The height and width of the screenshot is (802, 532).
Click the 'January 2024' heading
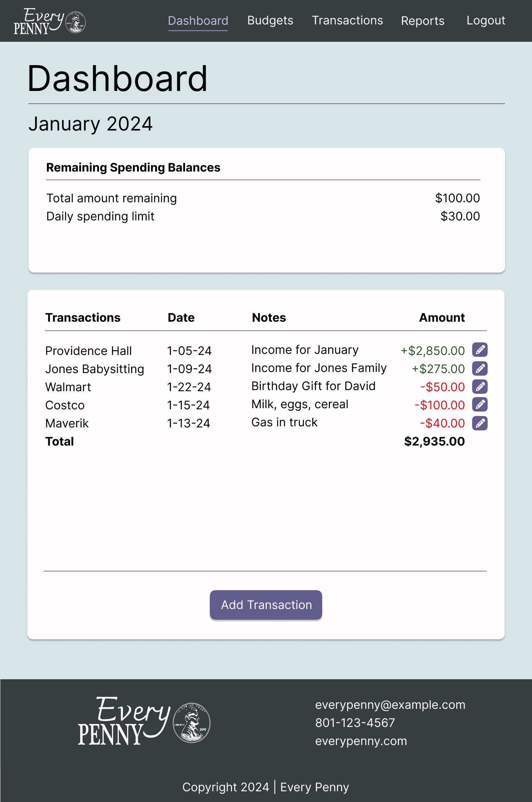[x=91, y=124]
